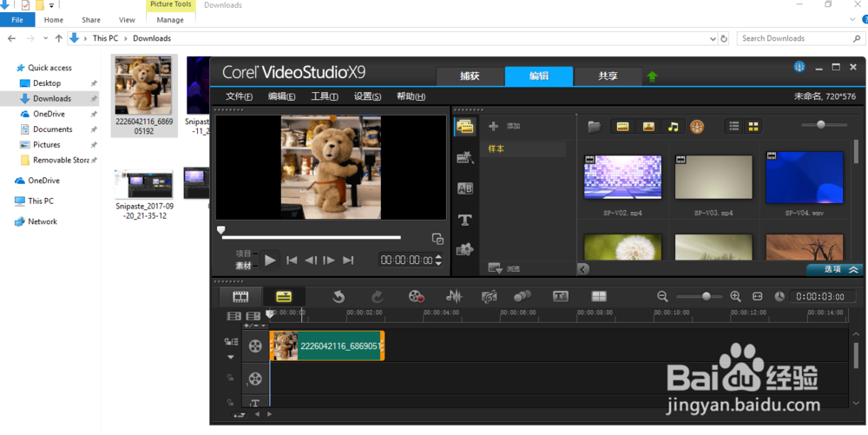Screen dimensions: 868x435
Task: Open Downloads folder in Explorer Quick access
Action: 52,98
